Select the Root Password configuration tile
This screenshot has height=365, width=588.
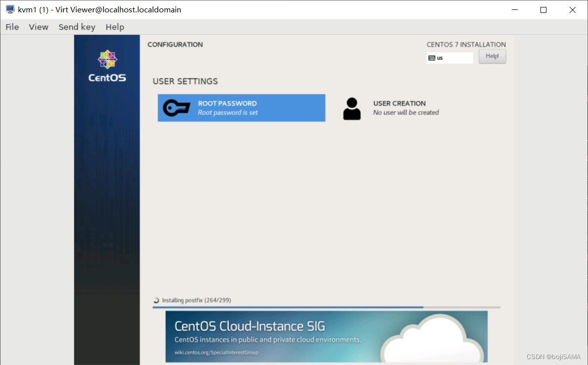(x=241, y=107)
